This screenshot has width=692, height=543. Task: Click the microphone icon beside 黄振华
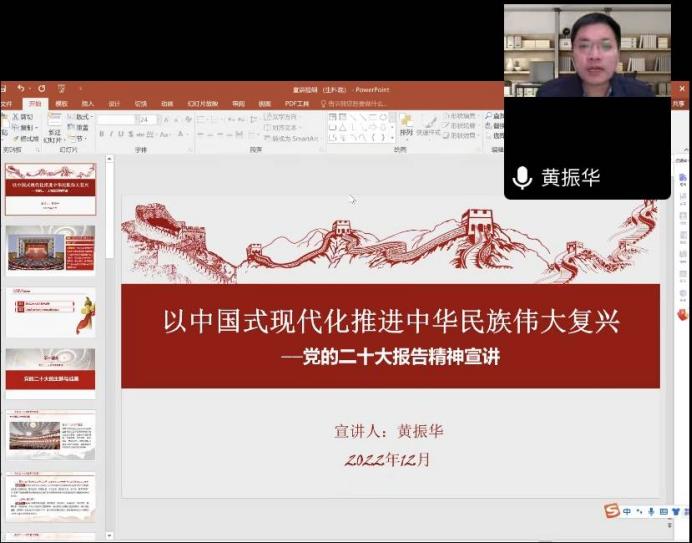(x=522, y=178)
